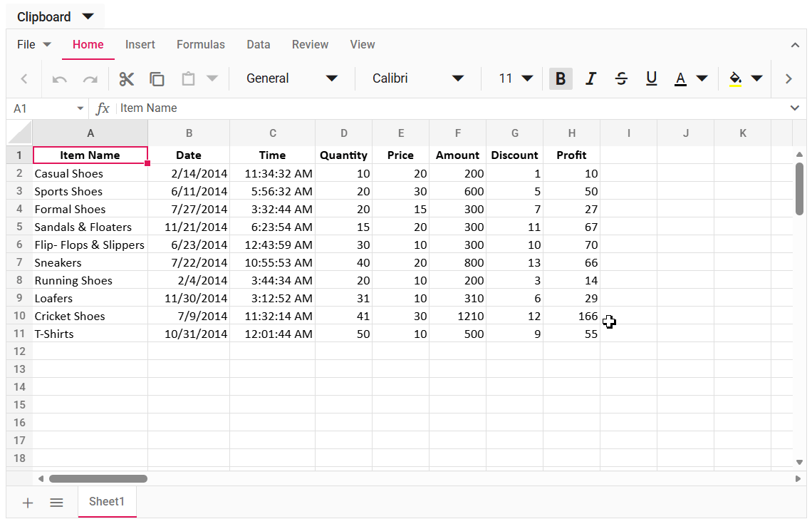Toggle italic formatting
This screenshot has height=524, width=812.
tap(590, 78)
